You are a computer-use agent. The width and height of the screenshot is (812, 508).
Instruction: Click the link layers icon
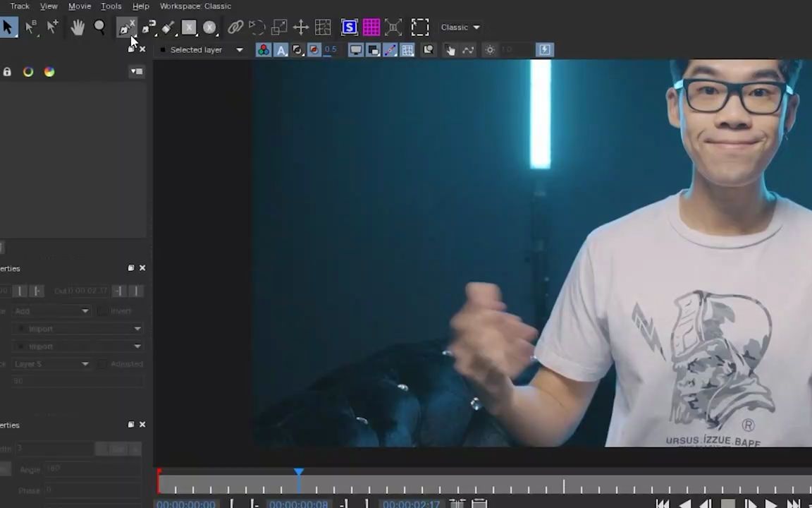tap(235, 27)
